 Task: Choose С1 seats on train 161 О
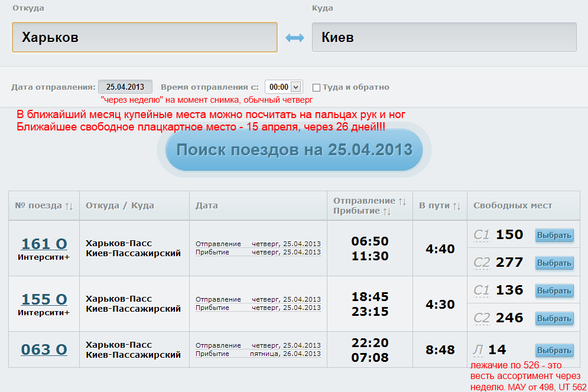554,236
